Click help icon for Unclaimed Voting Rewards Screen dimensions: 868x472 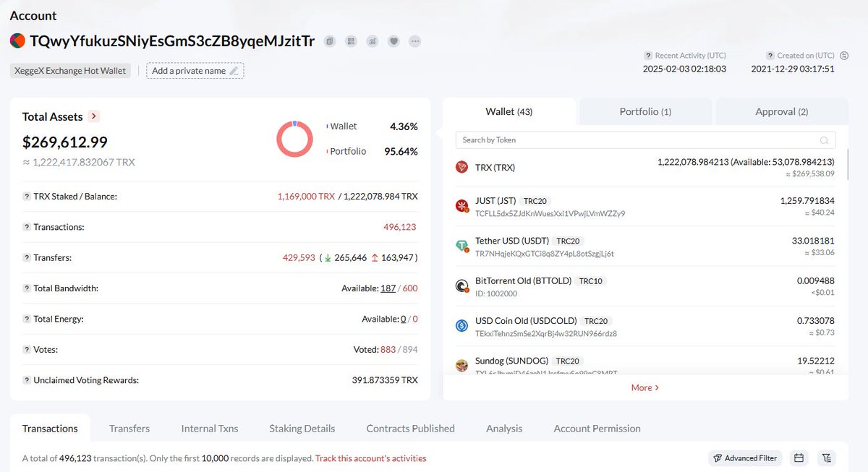tap(26, 379)
